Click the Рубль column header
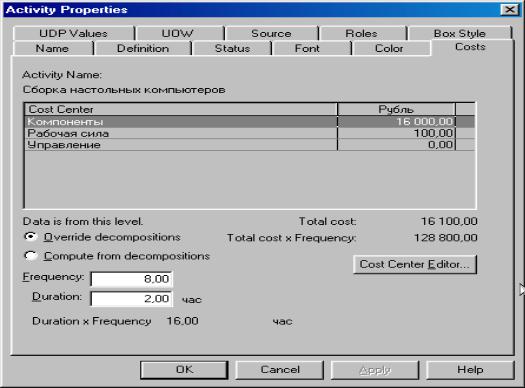 point(396,109)
